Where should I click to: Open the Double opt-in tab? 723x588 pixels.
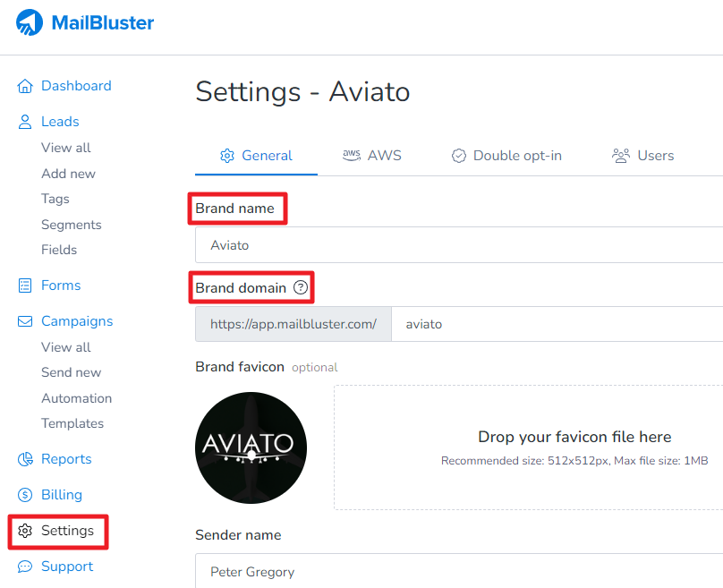(x=506, y=156)
